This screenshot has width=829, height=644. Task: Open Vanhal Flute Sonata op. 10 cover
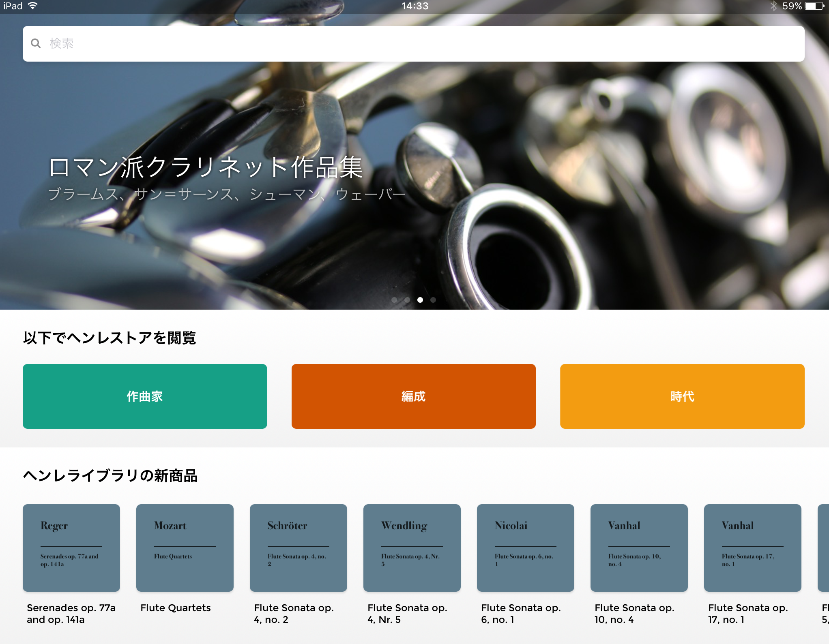pyautogui.click(x=639, y=548)
